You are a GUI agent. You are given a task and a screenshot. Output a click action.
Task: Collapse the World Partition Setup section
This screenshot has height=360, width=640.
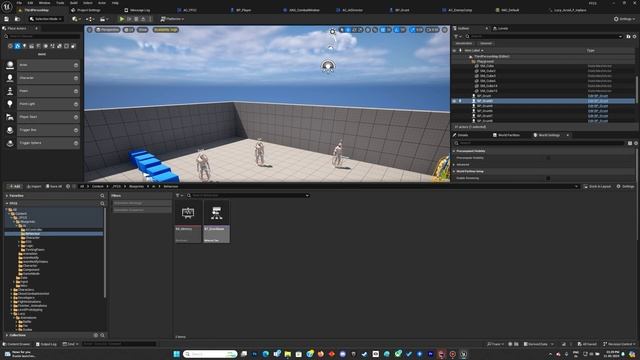click(454, 171)
